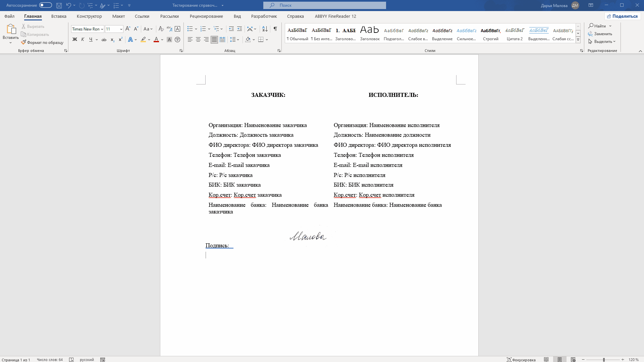This screenshot has width=644, height=362.
Task: Click the enclosed characters icon
Action: (177, 40)
